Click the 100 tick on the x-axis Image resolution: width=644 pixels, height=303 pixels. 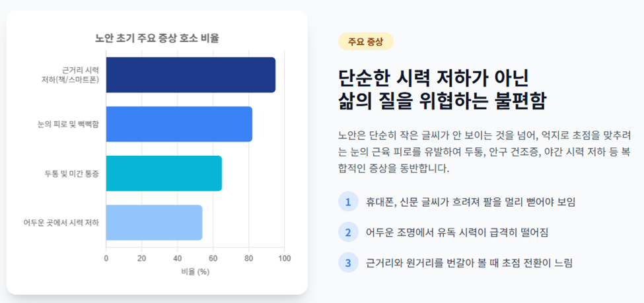pos(284,259)
